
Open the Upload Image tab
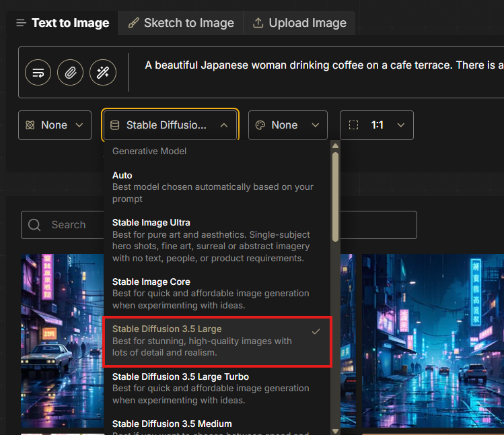(299, 23)
